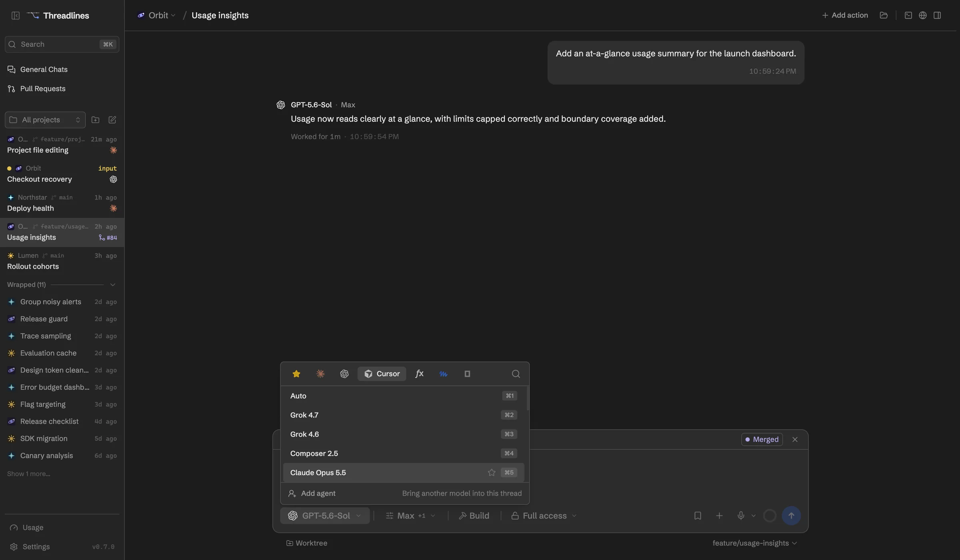Open Trace sampling thread
The width and height of the screenshot is (960, 560).
62,336
